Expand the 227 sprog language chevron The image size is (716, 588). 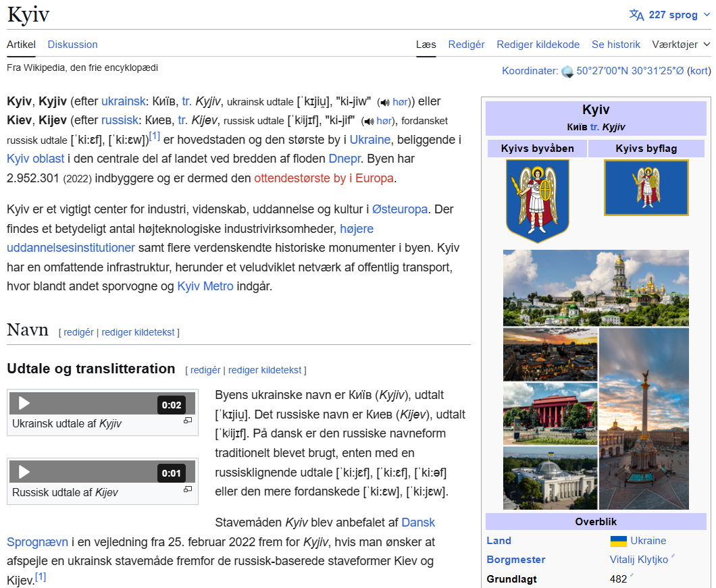[x=707, y=15]
